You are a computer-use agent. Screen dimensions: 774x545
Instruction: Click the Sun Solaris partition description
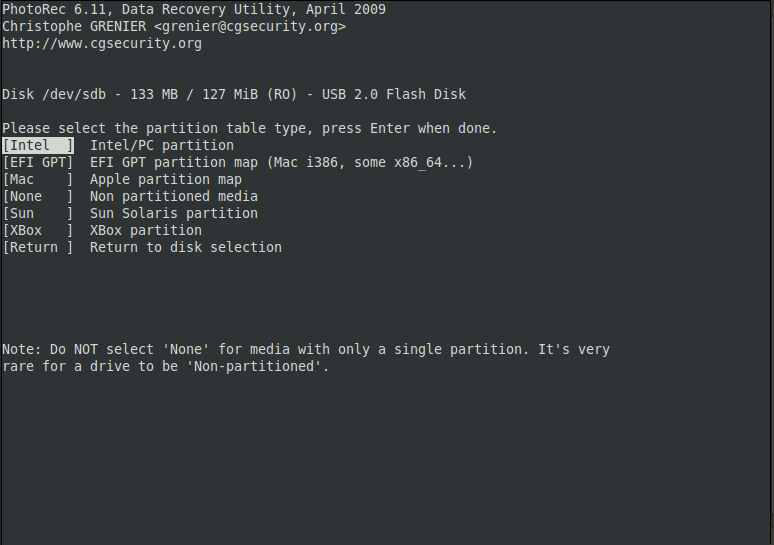(x=174, y=213)
